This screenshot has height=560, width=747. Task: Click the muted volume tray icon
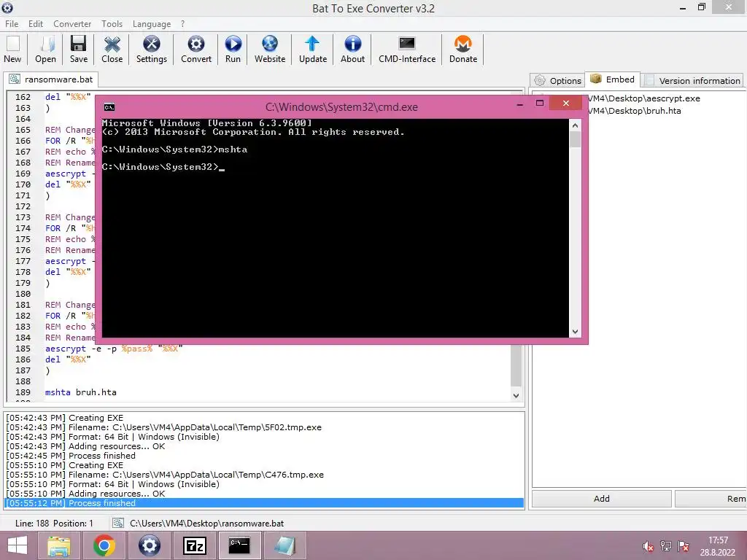click(648, 546)
